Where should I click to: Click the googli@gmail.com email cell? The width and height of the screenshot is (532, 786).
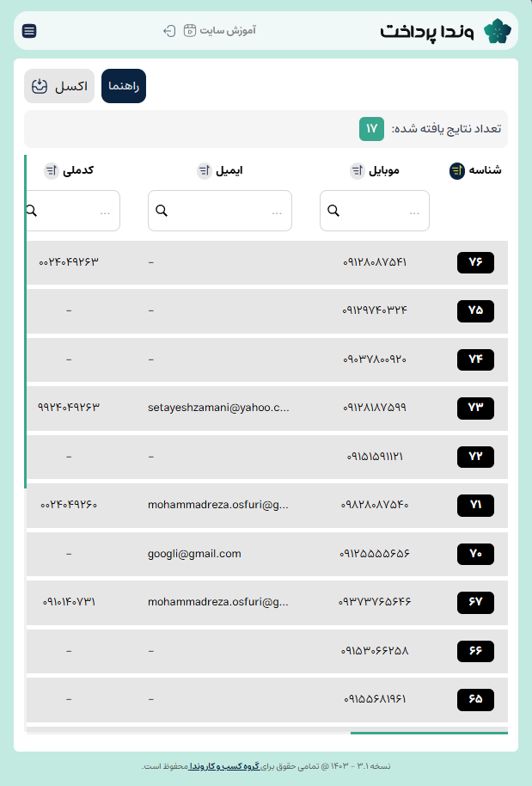pos(194,554)
